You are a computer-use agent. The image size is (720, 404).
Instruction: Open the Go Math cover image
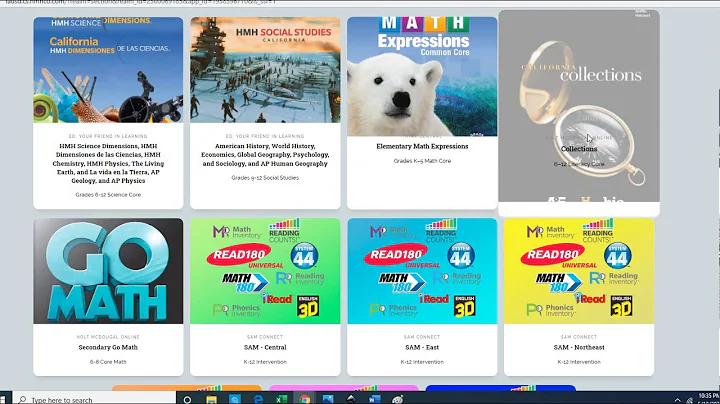108,271
